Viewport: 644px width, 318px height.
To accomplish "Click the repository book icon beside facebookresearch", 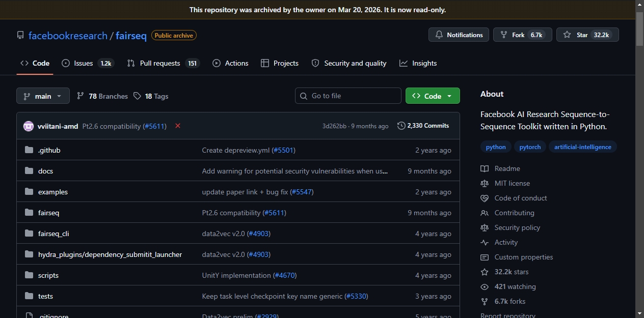I will (x=20, y=36).
